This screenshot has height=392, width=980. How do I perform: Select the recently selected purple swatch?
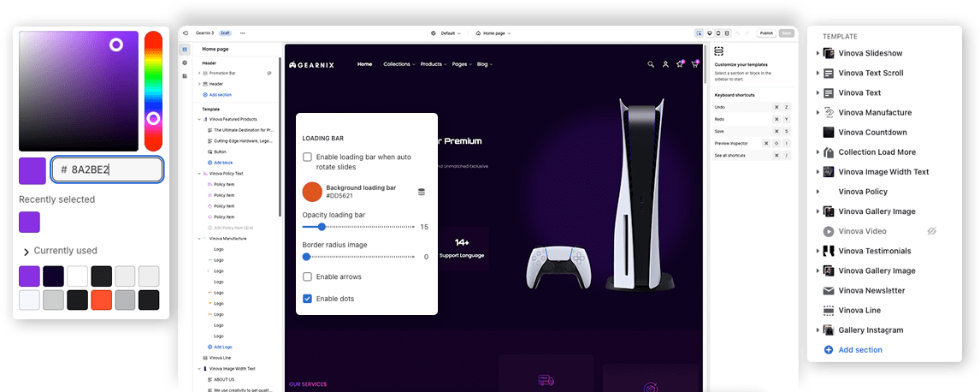click(x=29, y=222)
